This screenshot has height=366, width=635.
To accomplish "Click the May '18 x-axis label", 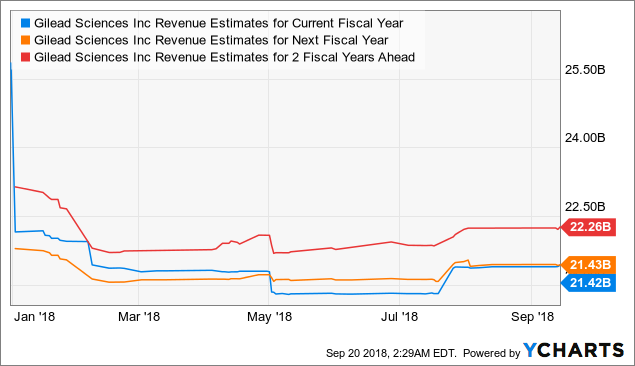I will pyautogui.click(x=269, y=317).
